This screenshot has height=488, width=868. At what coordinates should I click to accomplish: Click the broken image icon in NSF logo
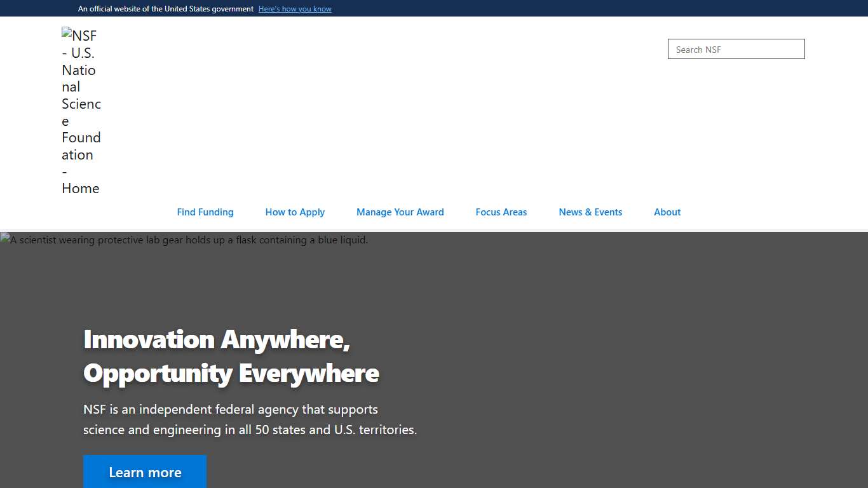click(x=67, y=32)
